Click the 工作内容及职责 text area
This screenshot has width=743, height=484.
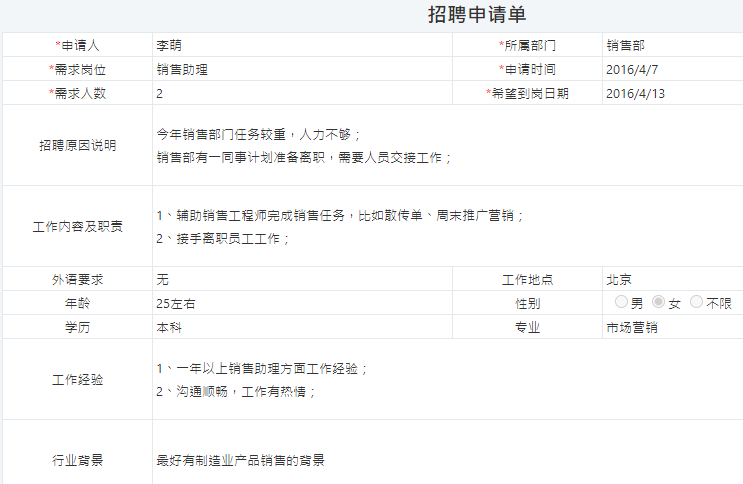[445, 226]
